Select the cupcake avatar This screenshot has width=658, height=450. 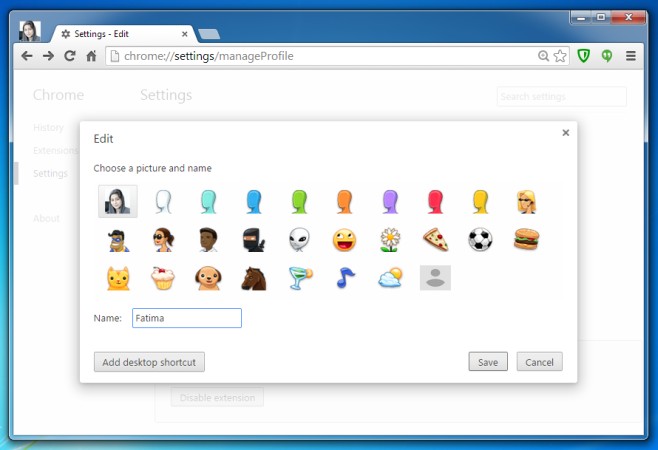pyautogui.click(x=163, y=278)
